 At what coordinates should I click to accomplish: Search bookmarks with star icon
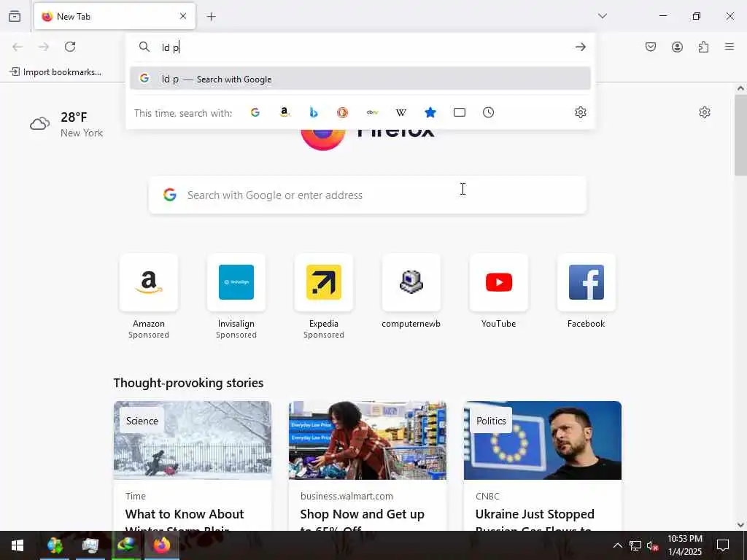click(x=430, y=112)
